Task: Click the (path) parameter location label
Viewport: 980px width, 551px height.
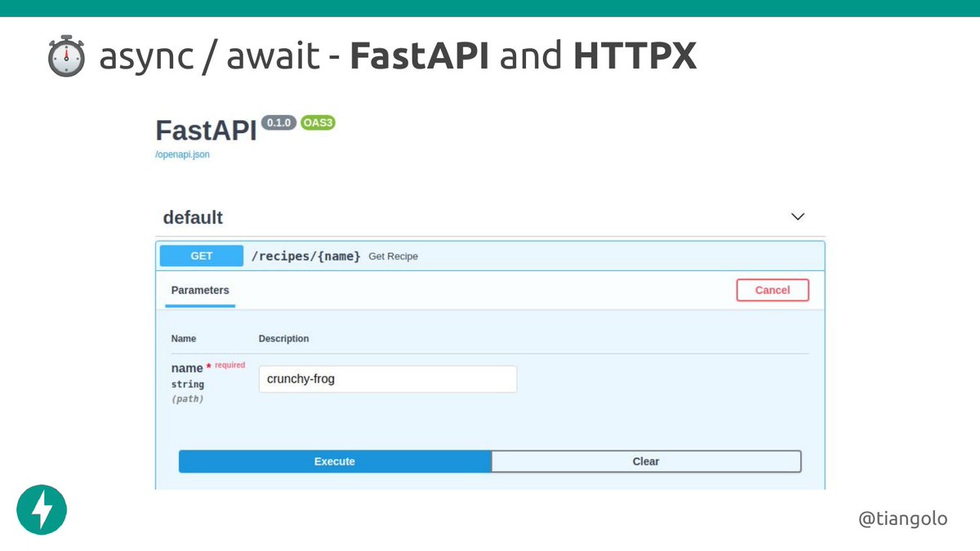Action: pos(187,399)
